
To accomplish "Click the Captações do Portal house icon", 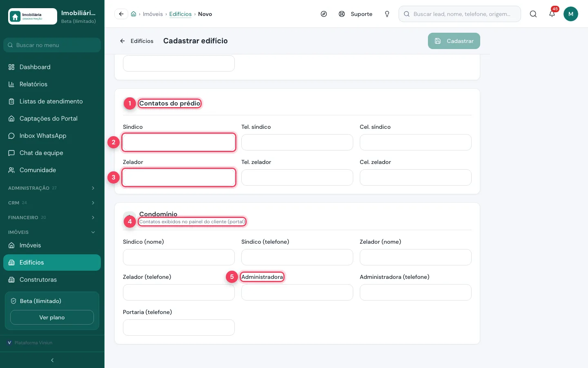I will (11, 119).
